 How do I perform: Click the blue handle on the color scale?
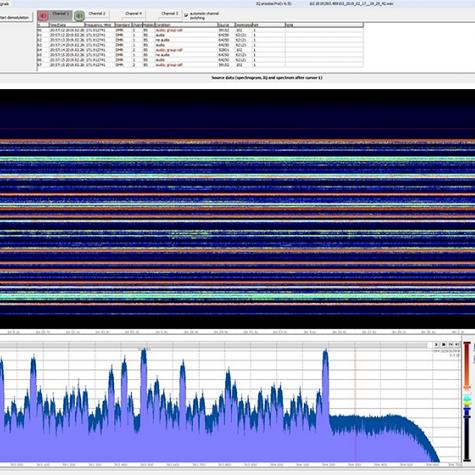pyautogui.click(x=467, y=409)
